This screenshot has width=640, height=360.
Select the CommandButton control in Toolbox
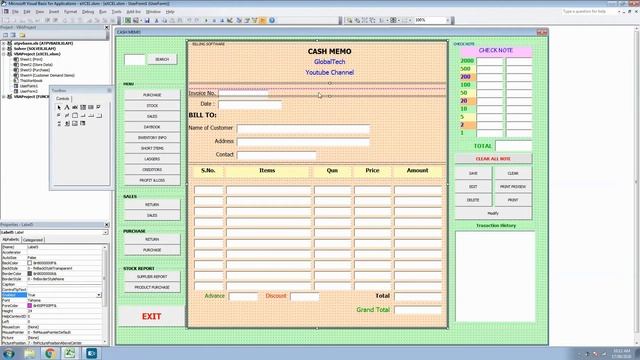pos(83,116)
